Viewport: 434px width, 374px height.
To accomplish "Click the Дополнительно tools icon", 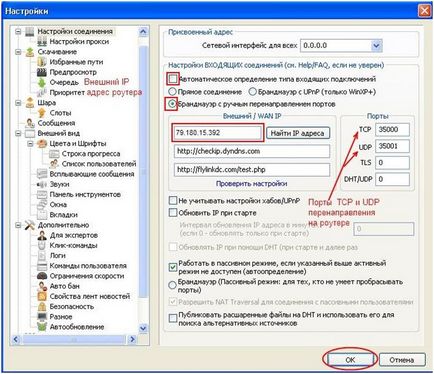I will click(x=30, y=225).
